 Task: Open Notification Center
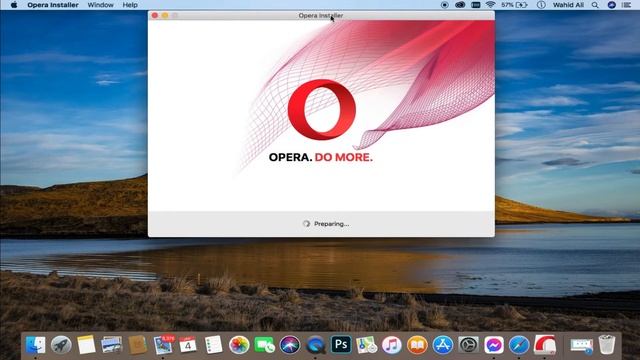(627, 5)
